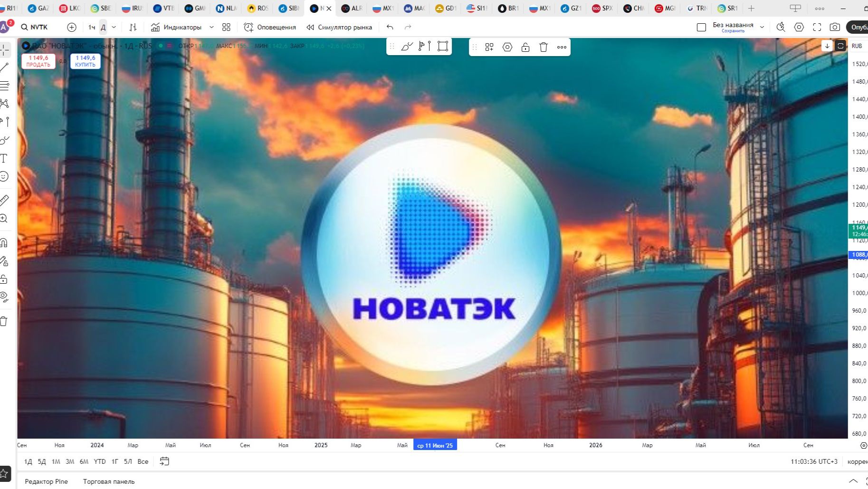Screen dimensions: 868x489
Task: Click the КУПИТЬ buy button
Action: click(85, 61)
